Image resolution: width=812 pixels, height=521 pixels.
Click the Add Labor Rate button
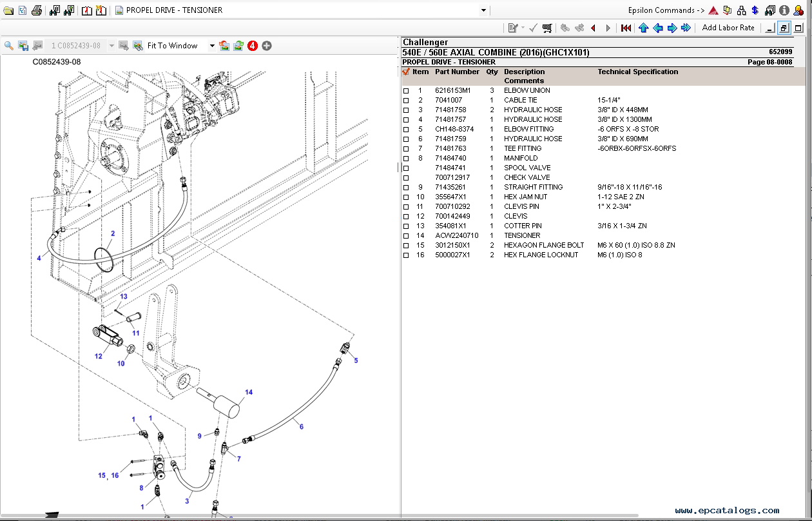click(728, 28)
